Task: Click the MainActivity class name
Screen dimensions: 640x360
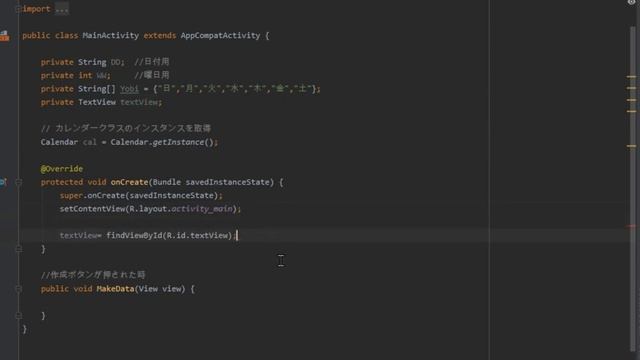Action: [111, 36]
